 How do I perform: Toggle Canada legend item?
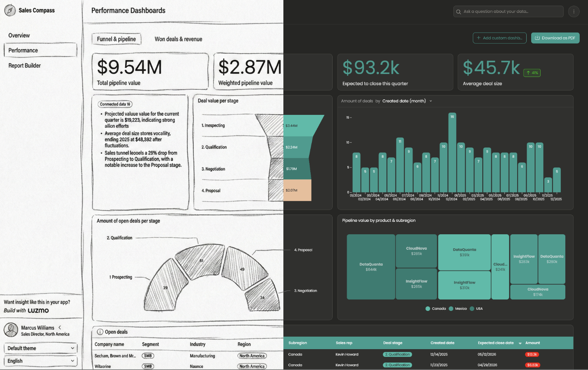[x=436, y=309]
